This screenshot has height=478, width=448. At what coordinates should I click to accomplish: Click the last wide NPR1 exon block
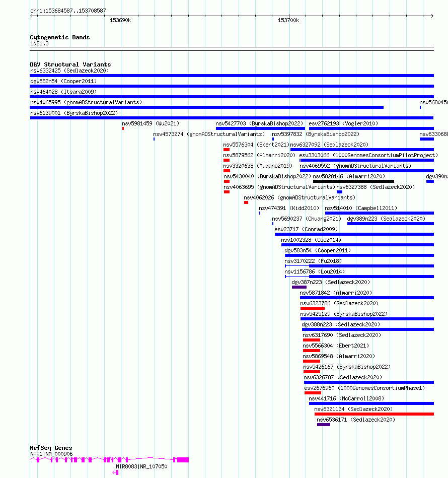click(183, 460)
